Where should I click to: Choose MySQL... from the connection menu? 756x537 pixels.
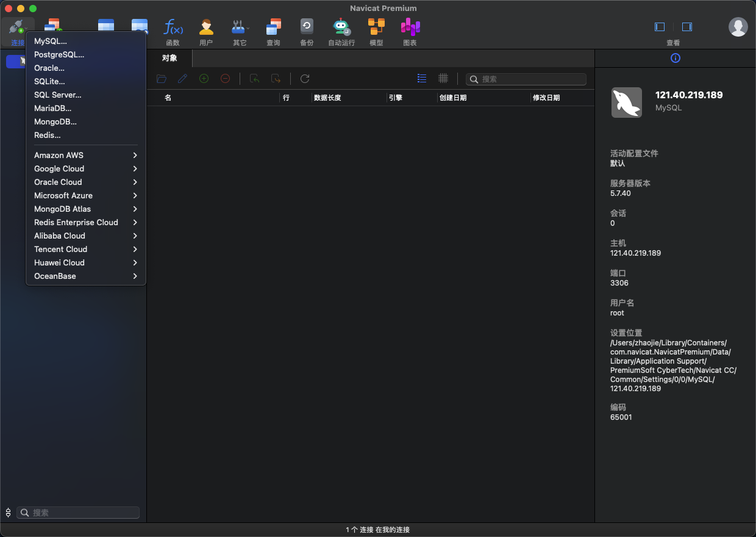pos(86,41)
